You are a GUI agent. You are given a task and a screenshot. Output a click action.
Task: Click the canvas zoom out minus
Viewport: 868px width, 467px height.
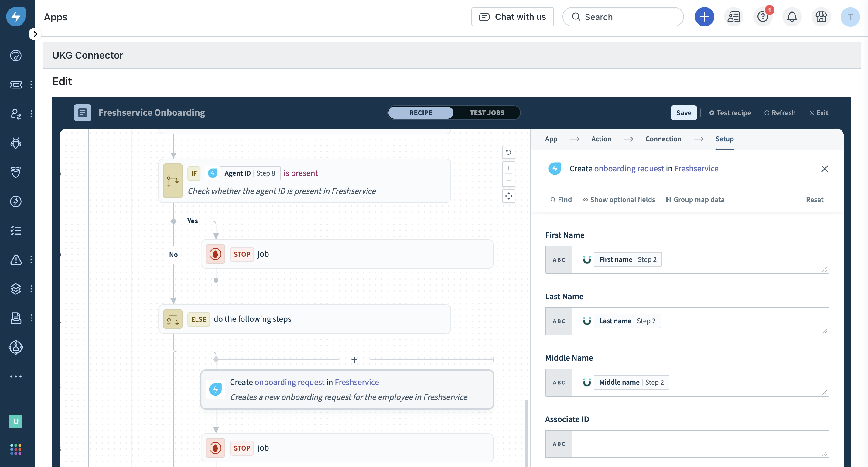pyautogui.click(x=508, y=180)
